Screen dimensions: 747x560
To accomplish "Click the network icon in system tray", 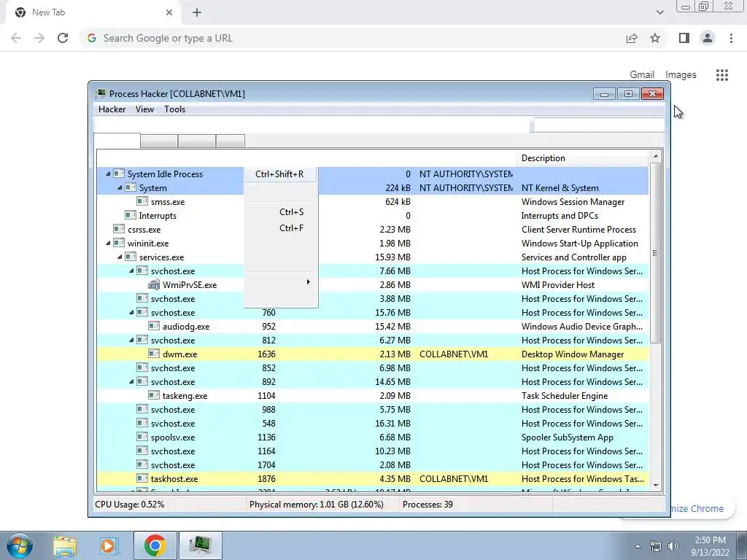I will pyautogui.click(x=656, y=546).
